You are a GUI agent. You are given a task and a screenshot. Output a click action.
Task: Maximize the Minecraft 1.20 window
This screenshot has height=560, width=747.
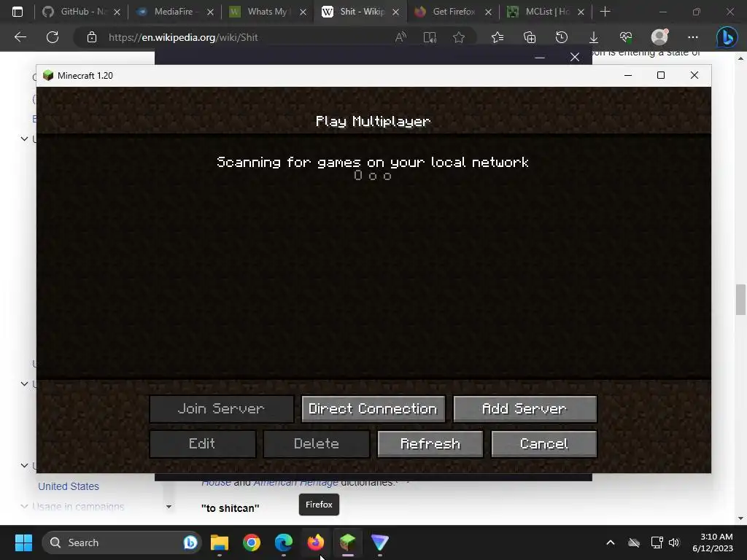coord(661,75)
